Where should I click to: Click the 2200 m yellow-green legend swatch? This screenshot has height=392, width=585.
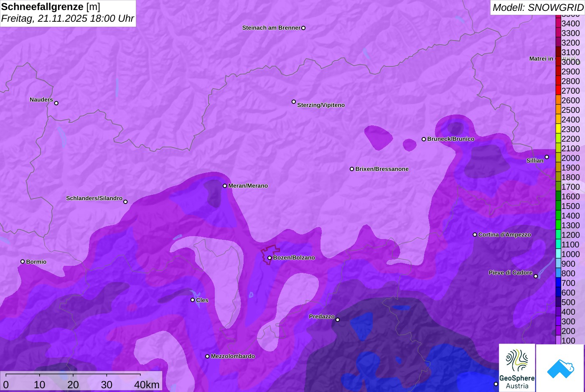558,139
